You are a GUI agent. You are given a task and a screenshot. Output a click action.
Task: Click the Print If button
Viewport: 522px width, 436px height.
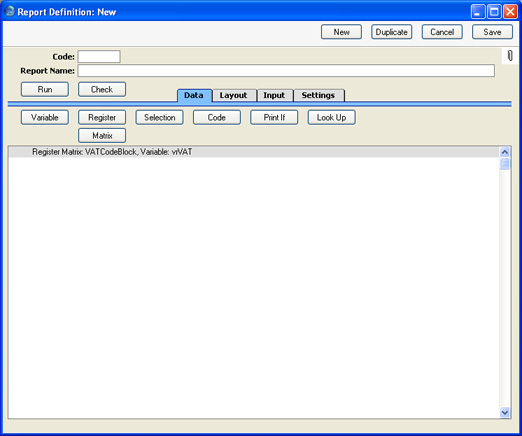[274, 117]
